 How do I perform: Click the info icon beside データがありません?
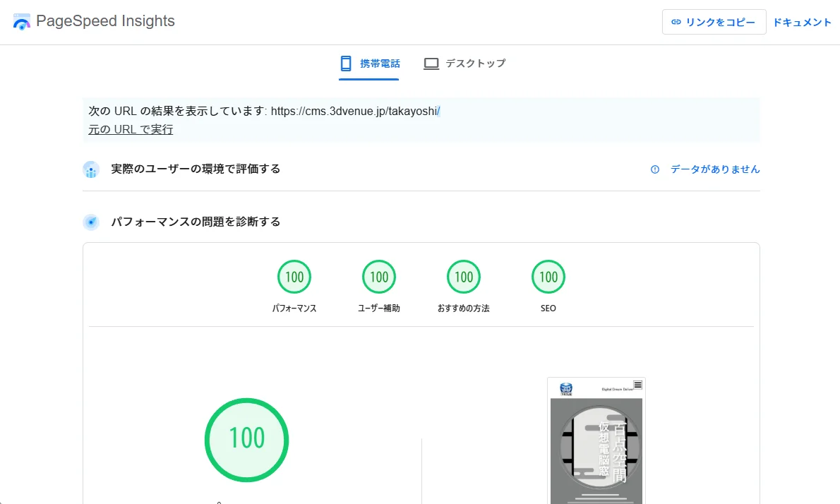[654, 170]
